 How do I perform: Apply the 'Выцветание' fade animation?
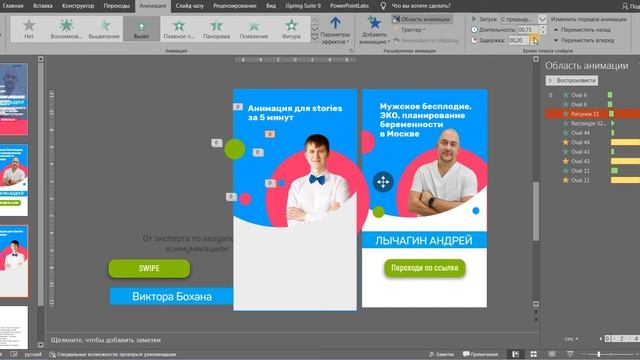click(104, 29)
